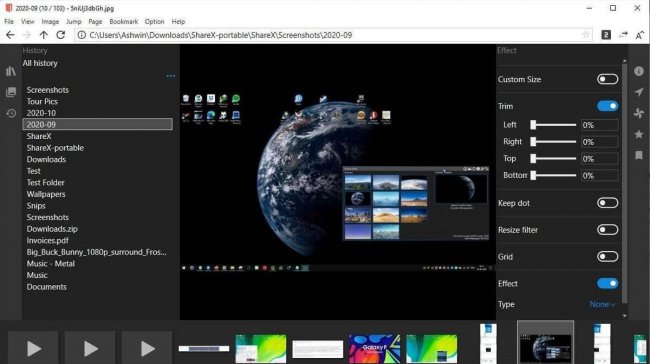Viewport: 650px width, 364px height.
Task: Reload the current folder
Action: point(61,35)
